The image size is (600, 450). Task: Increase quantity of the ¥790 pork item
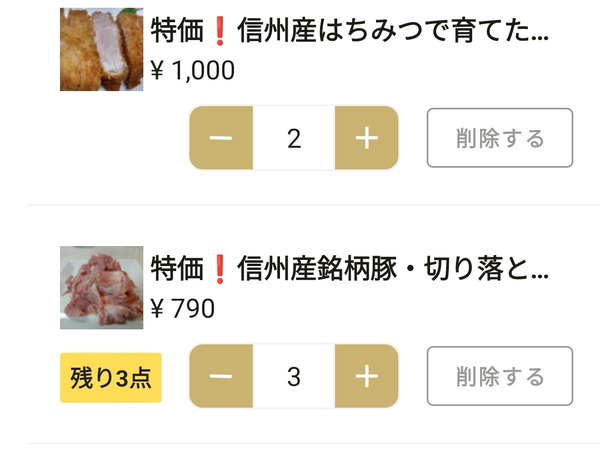pyautogui.click(x=367, y=376)
